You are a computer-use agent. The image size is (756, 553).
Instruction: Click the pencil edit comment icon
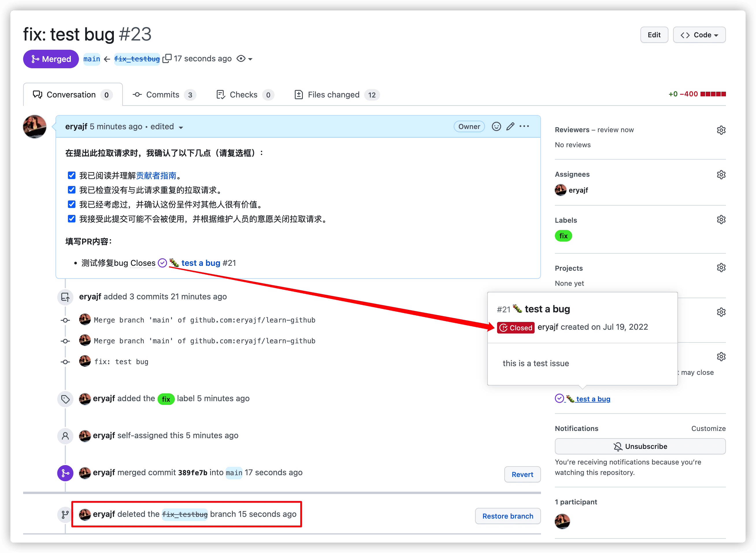pyautogui.click(x=510, y=126)
